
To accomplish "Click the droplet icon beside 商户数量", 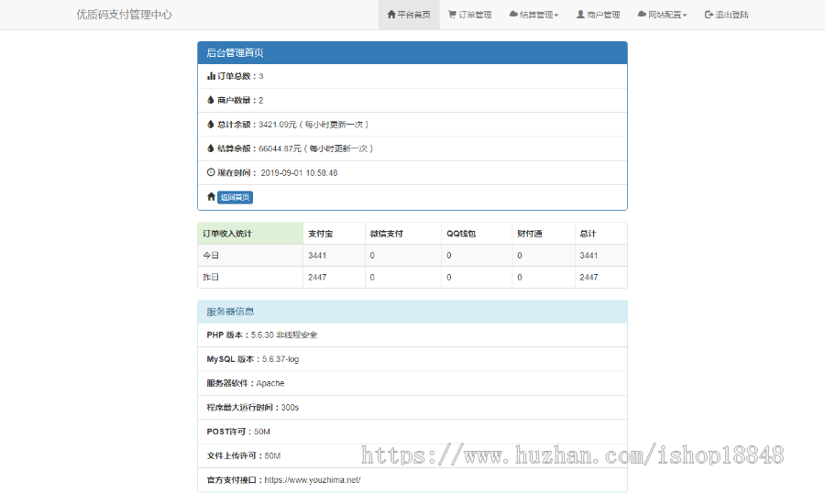I will pos(211,100).
